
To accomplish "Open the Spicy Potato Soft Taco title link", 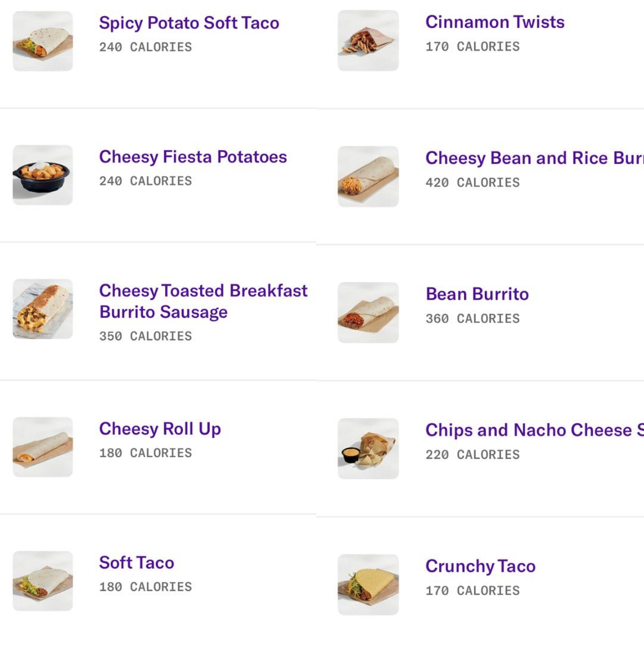I will click(189, 23).
